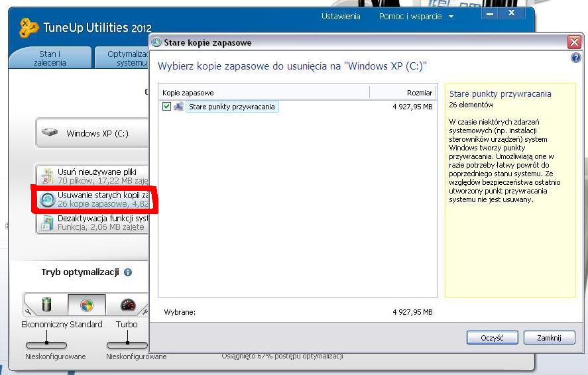Switch to the Stan i zalecenia tab
588x375 pixels.
[x=50, y=58]
